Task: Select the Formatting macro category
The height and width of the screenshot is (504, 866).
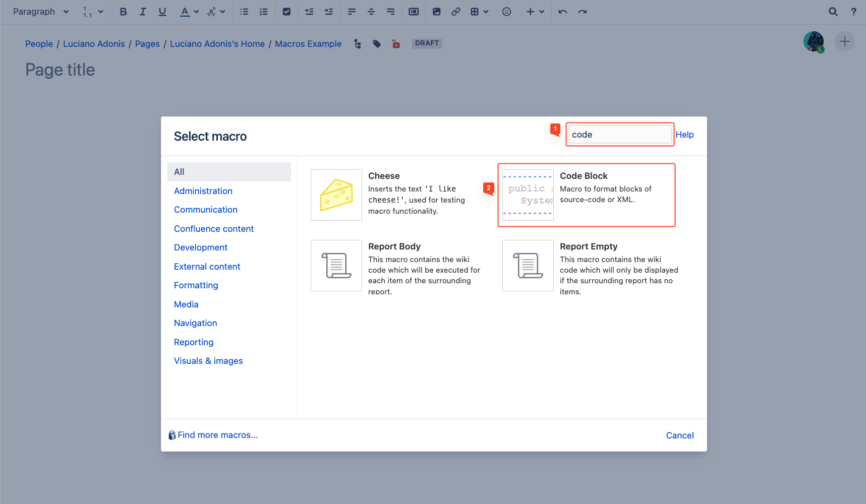Action: point(196,285)
